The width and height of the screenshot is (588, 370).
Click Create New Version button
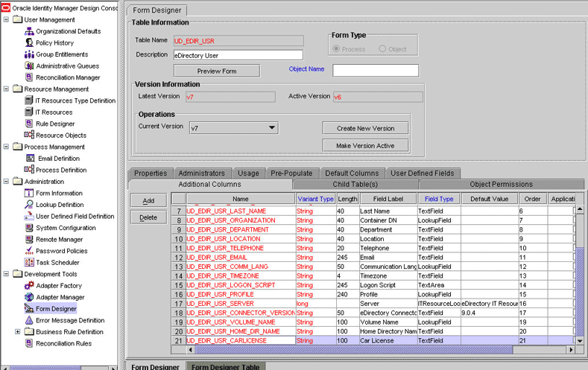(365, 128)
